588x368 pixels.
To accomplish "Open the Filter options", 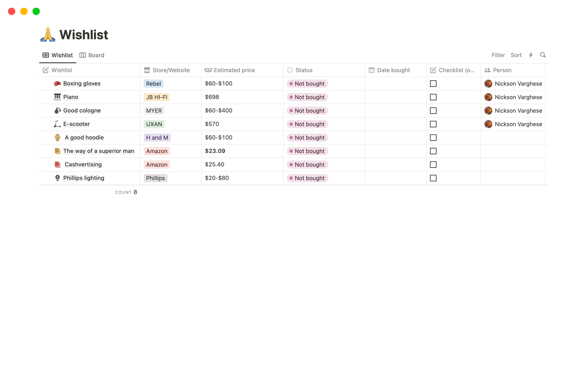I will (x=498, y=55).
